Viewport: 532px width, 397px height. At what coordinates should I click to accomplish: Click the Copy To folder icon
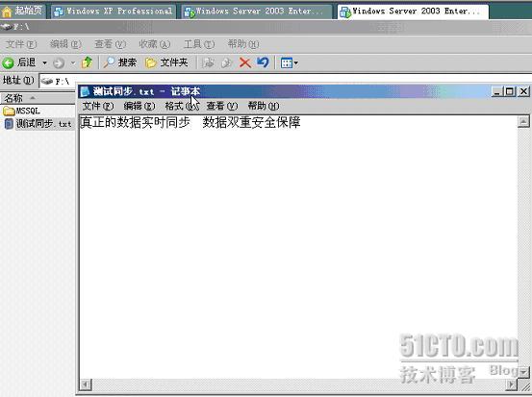point(226,62)
